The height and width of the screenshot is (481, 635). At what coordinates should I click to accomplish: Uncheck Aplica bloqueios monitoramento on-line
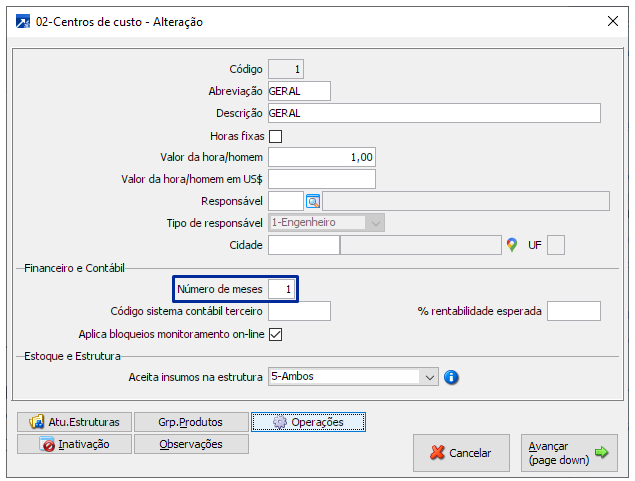[275, 334]
